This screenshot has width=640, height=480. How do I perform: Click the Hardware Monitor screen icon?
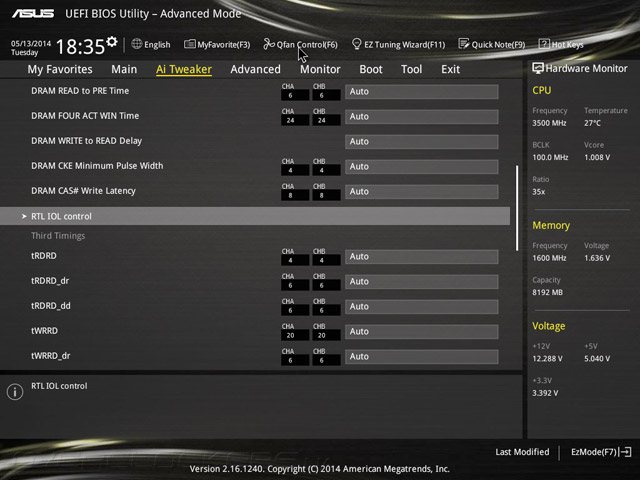click(538, 68)
